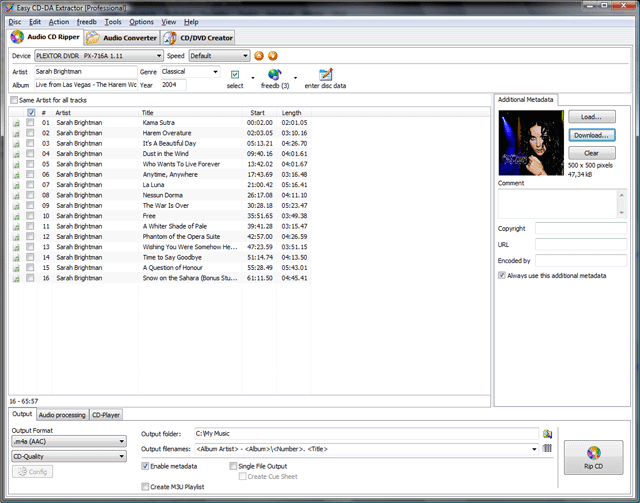The width and height of the screenshot is (640, 503).
Task: Click the Clear cover button
Action: point(592,153)
